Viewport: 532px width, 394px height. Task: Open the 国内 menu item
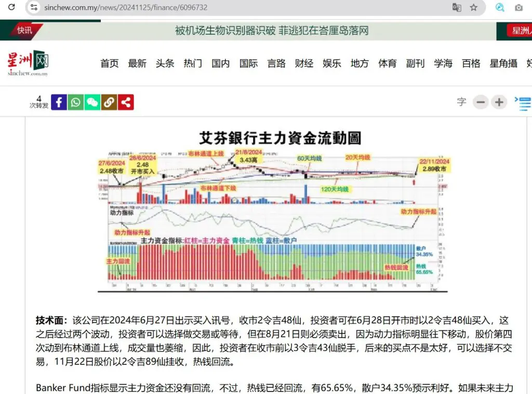point(220,63)
